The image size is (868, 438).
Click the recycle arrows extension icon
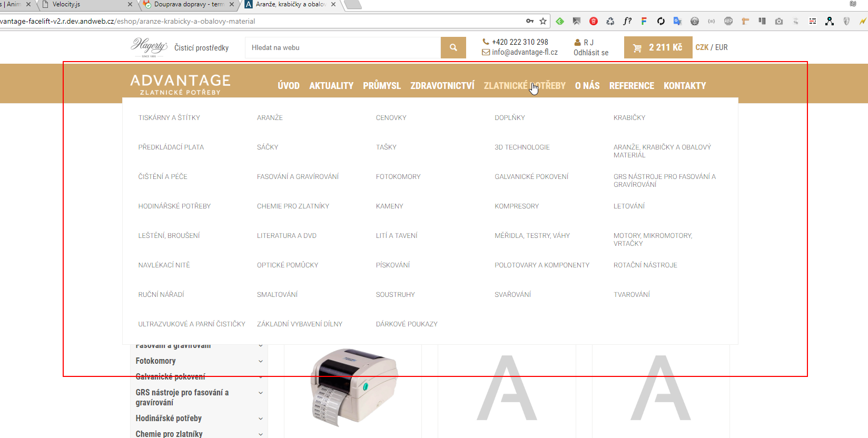tap(610, 21)
